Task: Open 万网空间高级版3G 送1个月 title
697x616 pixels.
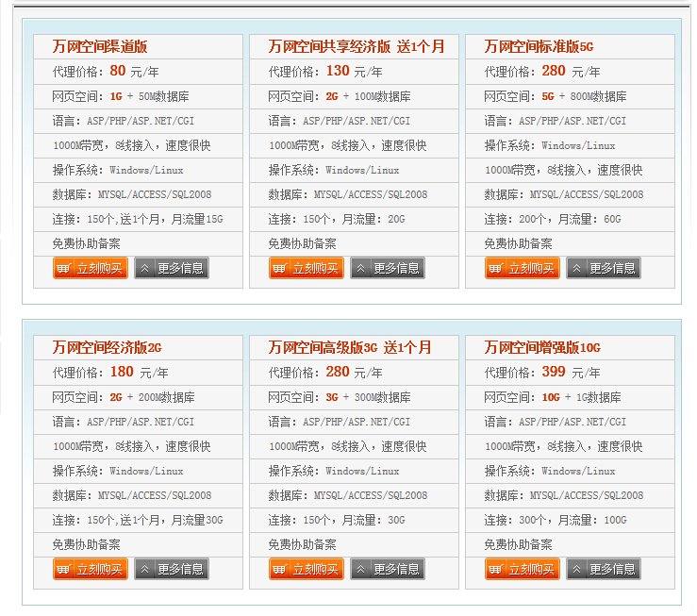Action: [349, 347]
